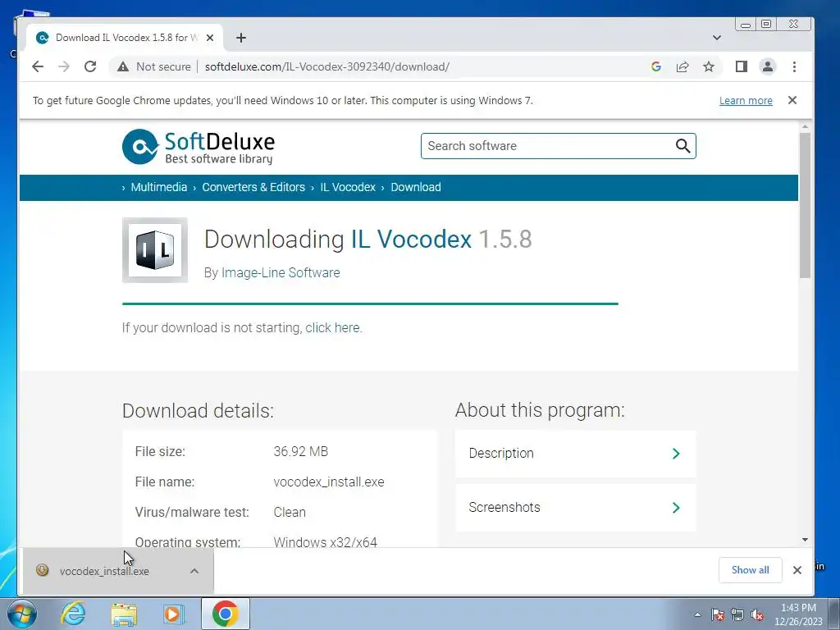Click the 'click here' download link
The width and height of the screenshot is (840, 630).
tap(332, 328)
